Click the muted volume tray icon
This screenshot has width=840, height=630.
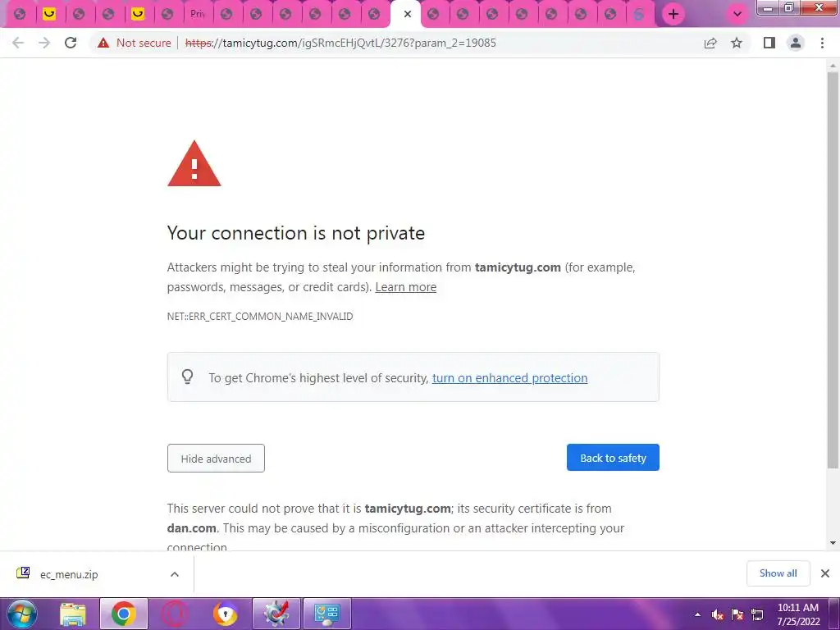[x=718, y=614]
